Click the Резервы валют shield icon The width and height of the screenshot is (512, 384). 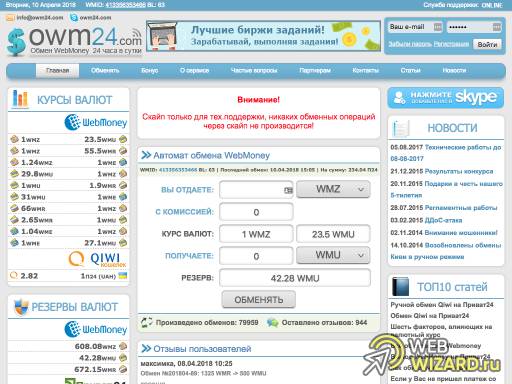(21, 307)
